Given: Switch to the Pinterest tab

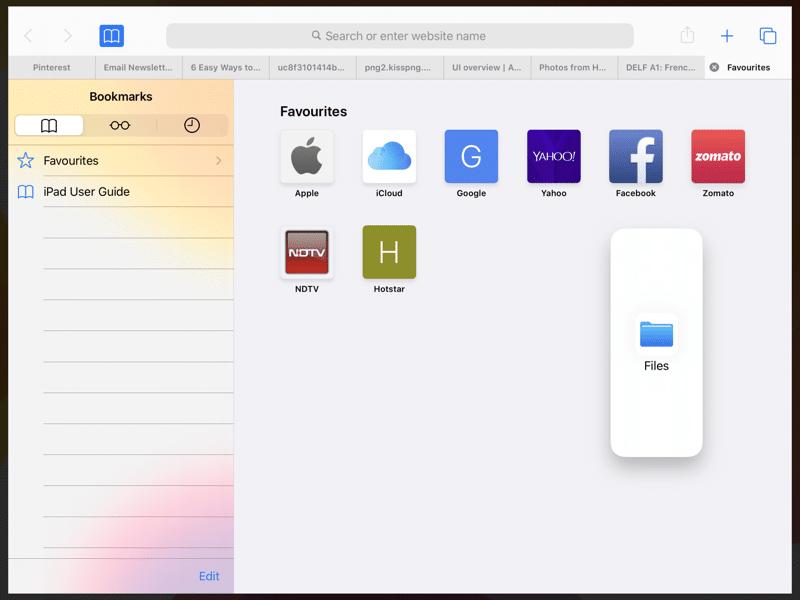Looking at the screenshot, I should click(51, 67).
